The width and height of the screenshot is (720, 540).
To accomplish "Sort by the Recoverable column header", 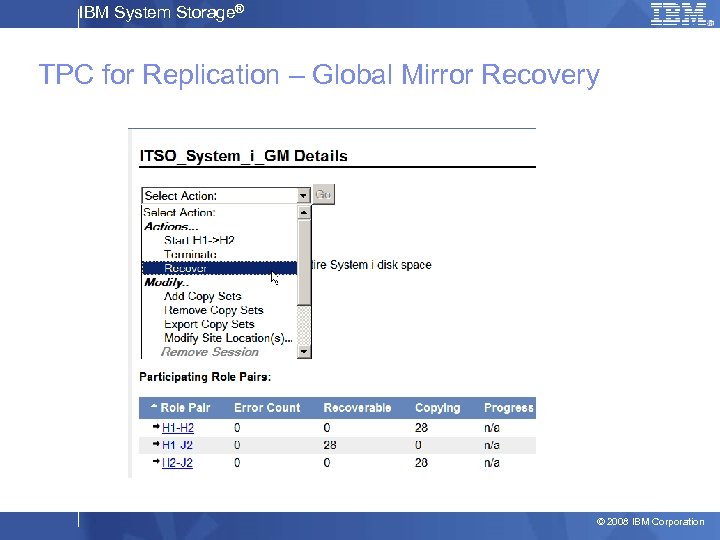I will pos(357,408).
